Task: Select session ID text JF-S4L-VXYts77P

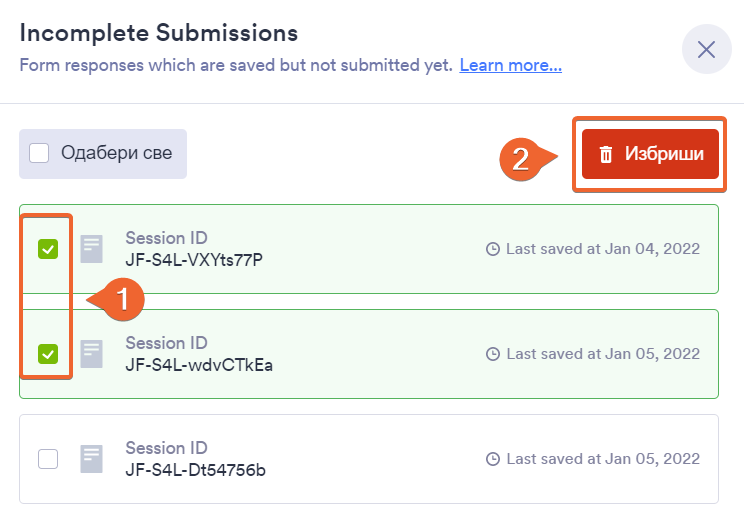Action: (194, 260)
